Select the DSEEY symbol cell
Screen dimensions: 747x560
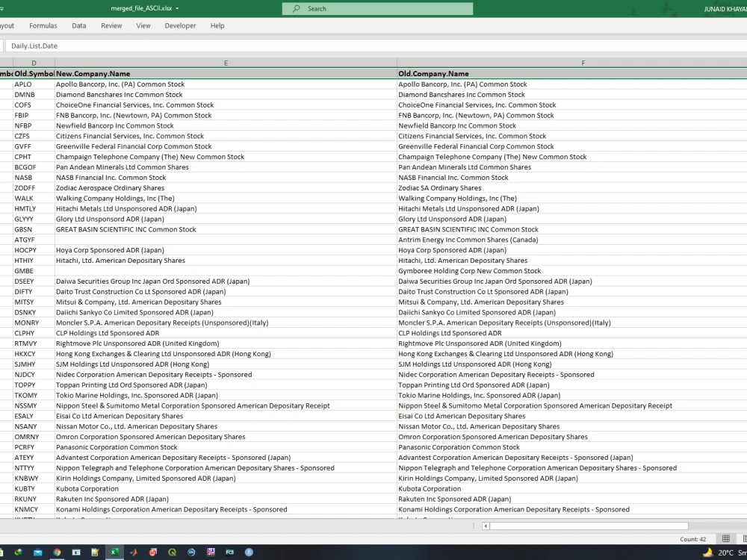tap(34, 281)
